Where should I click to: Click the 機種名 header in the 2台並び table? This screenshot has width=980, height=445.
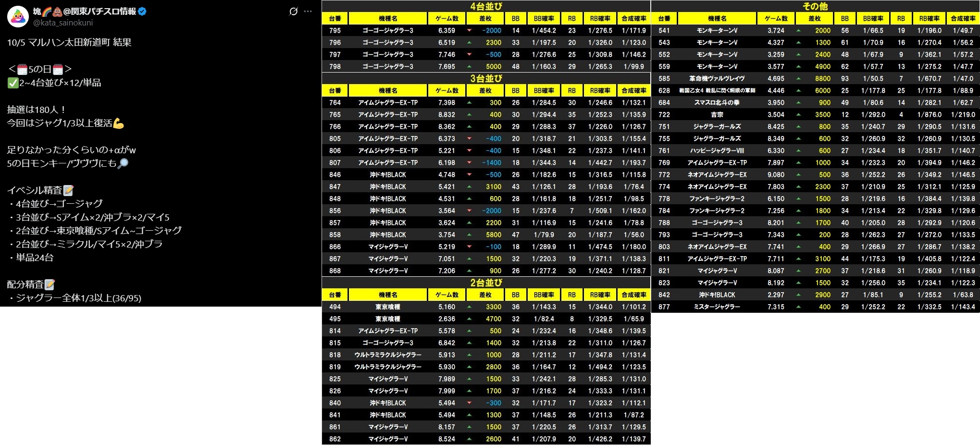click(388, 295)
